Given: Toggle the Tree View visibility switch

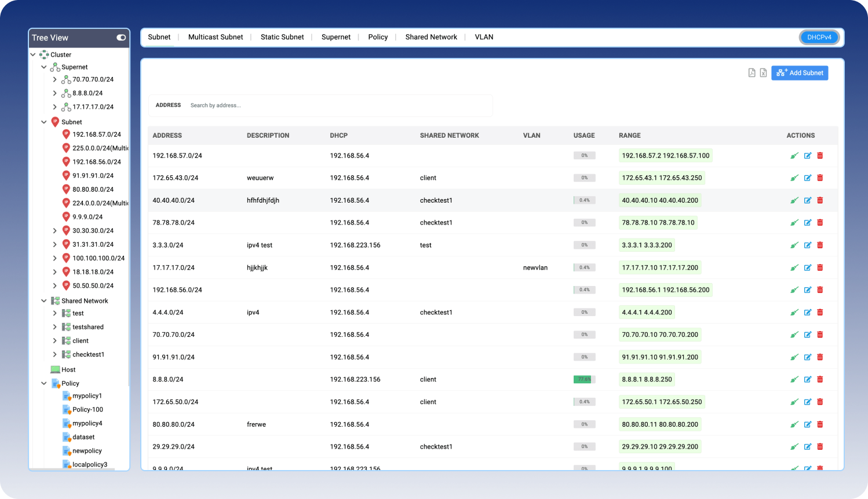Looking at the screenshot, I should (120, 38).
